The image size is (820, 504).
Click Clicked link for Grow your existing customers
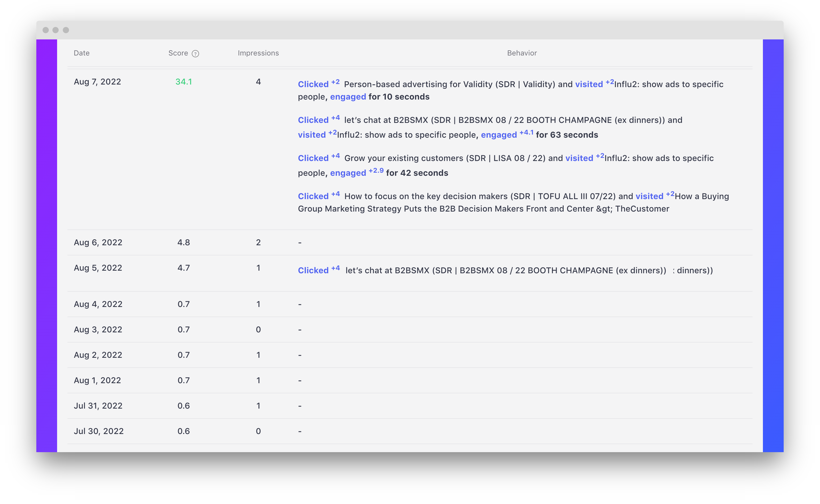(313, 158)
